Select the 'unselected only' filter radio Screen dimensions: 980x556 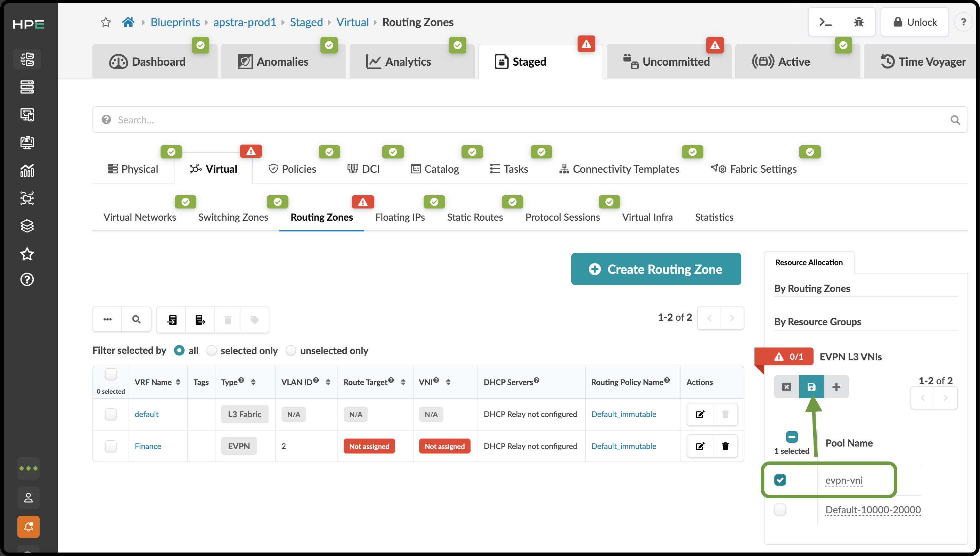coord(291,351)
